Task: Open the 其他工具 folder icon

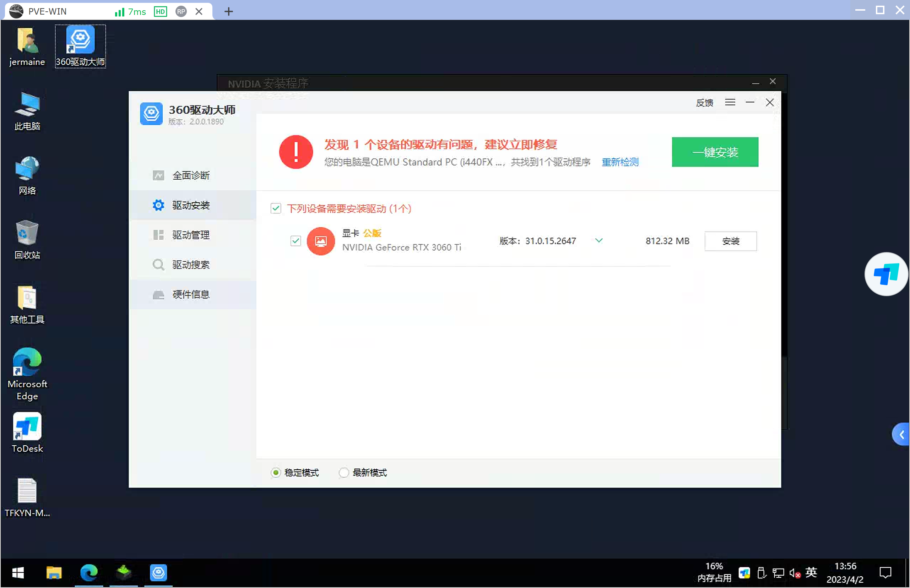Action: click(27, 305)
